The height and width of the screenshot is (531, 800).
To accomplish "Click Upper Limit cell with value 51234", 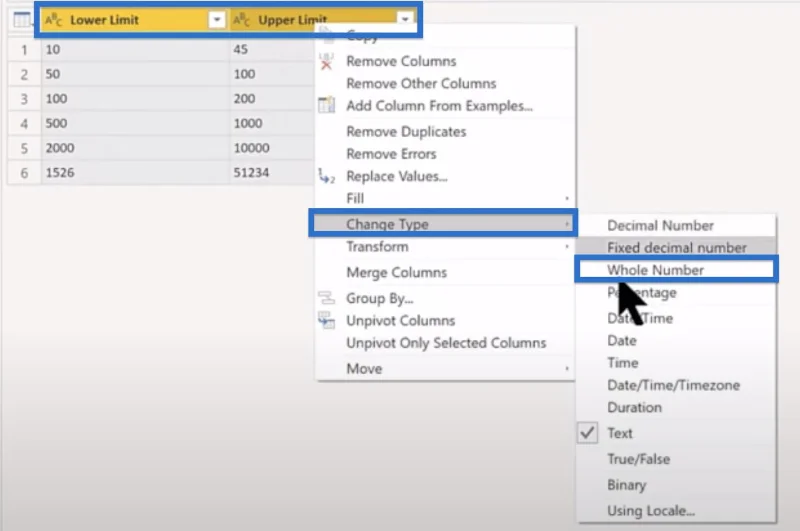I will 272,172.
